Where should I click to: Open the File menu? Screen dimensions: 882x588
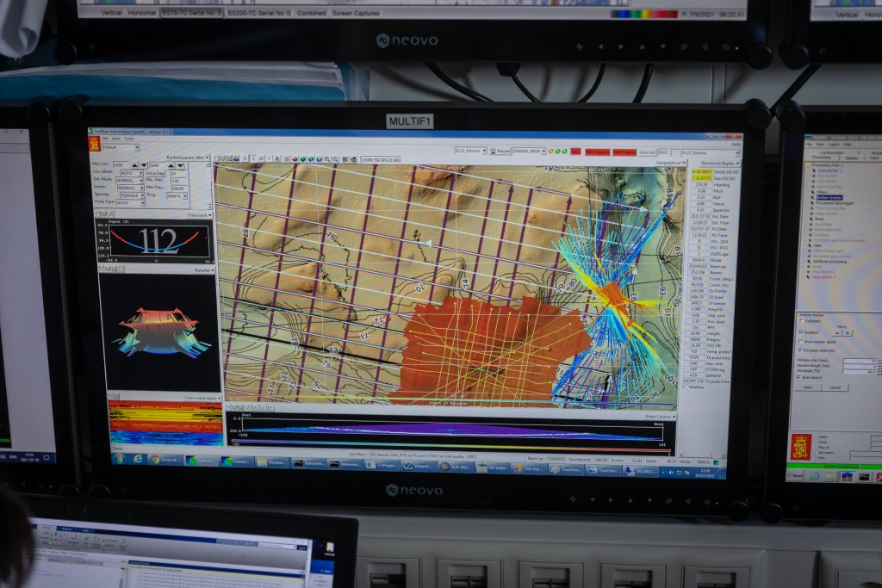[x=105, y=139]
